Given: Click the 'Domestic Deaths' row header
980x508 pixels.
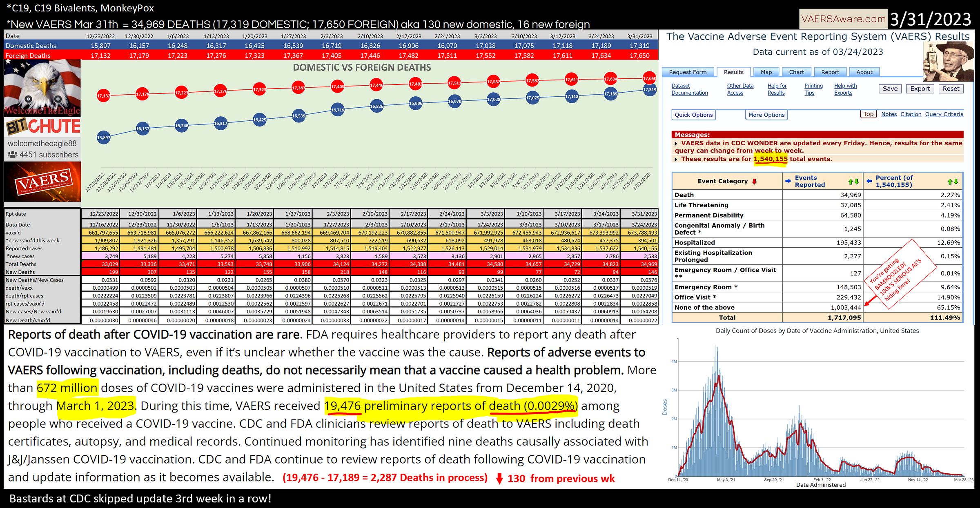Looking at the screenshot, I should 31,46.
